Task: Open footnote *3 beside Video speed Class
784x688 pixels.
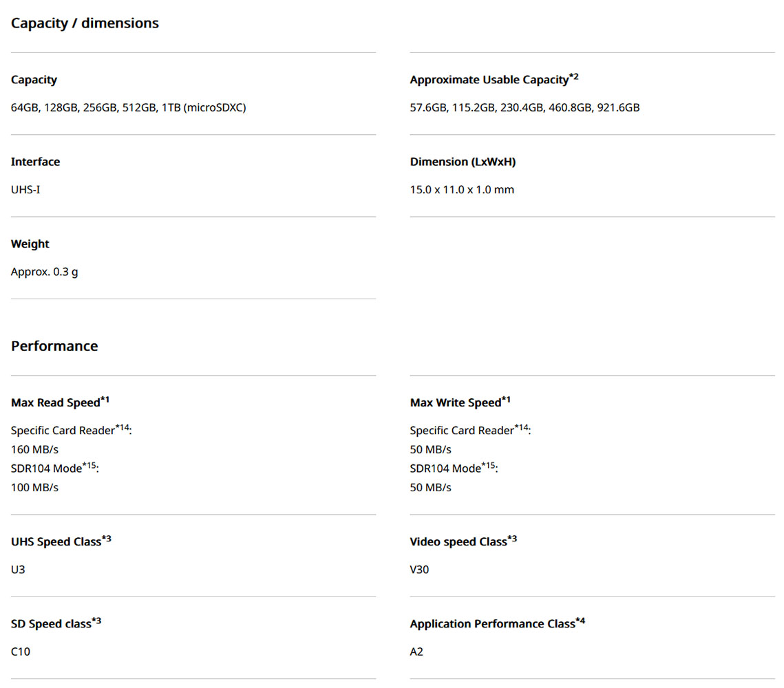Action: click(x=512, y=539)
